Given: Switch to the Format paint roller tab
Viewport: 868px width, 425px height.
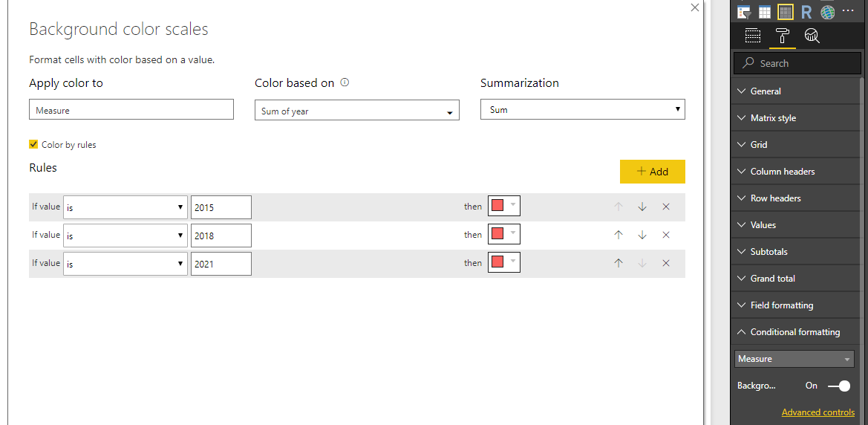Looking at the screenshot, I should (x=783, y=36).
